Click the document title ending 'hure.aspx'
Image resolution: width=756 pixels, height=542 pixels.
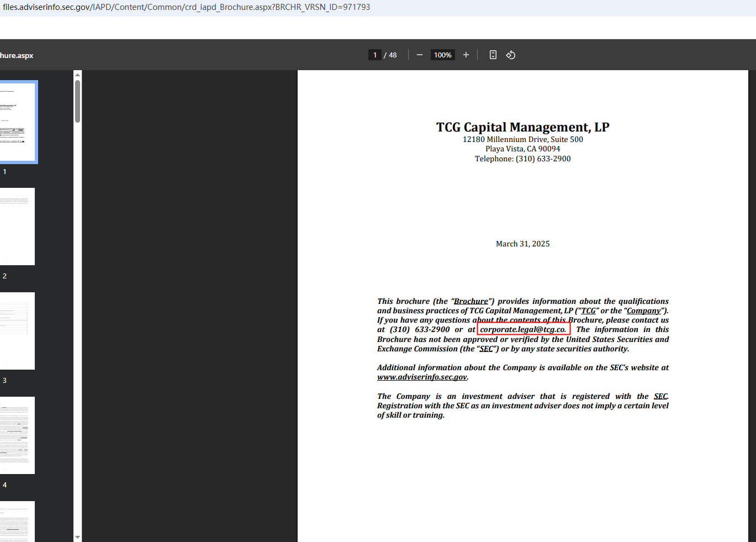point(17,55)
